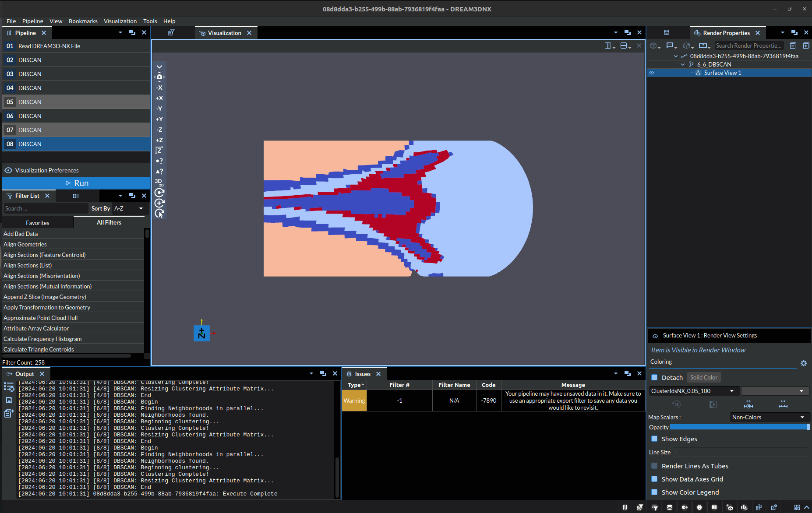This screenshot has width=812, height=513.
Task: Click the Filter List horizontal scrollbar
Action: click(67, 356)
